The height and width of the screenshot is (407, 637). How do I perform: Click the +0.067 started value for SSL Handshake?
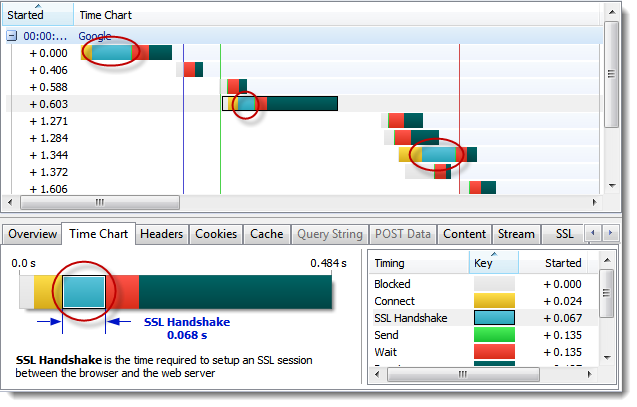click(563, 318)
